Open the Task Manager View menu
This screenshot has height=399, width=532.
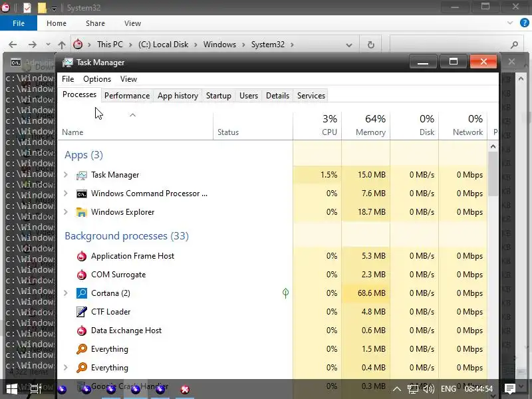128,79
